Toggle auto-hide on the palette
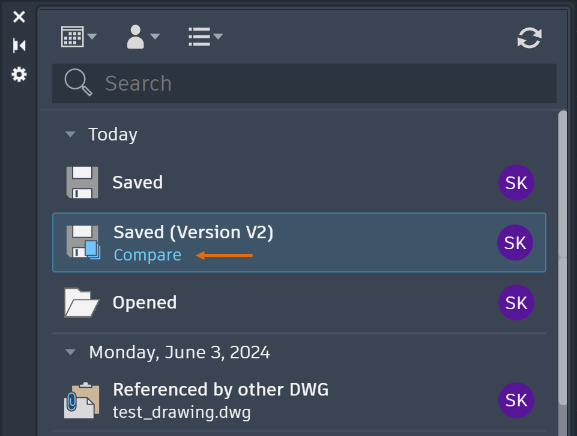 tap(19, 46)
